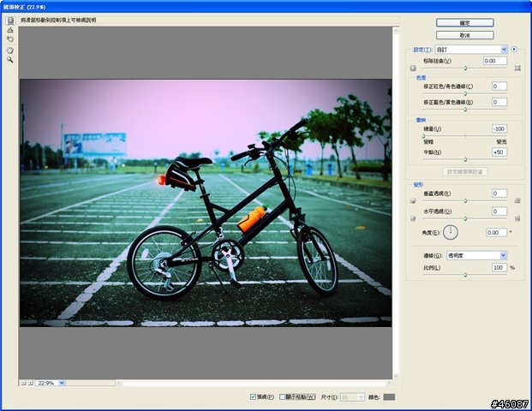The height and width of the screenshot is (411, 532).
Task: Click the preview vertical scrollbar down arrow
Action: [x=396, y=375]
